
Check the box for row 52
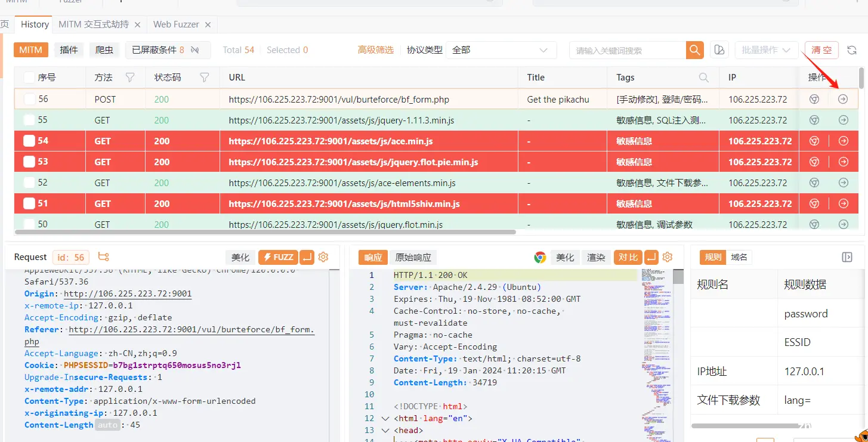[29, 183]
